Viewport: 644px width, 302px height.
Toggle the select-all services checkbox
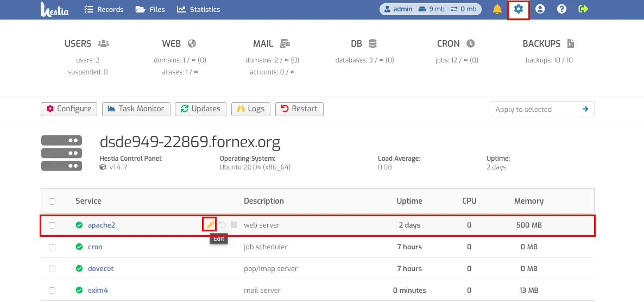pos(52,202)
